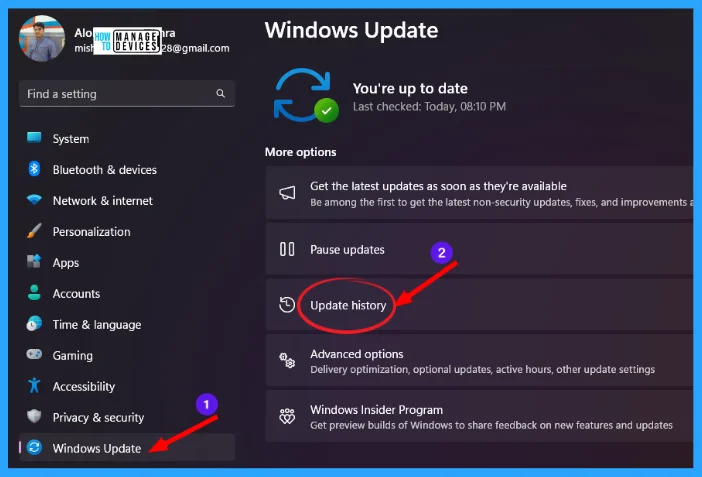Image resolution: width=702 pixels, height=477 pixels.
Task: Click the Windows Update sync icon in sidebar
Action: 34,447
